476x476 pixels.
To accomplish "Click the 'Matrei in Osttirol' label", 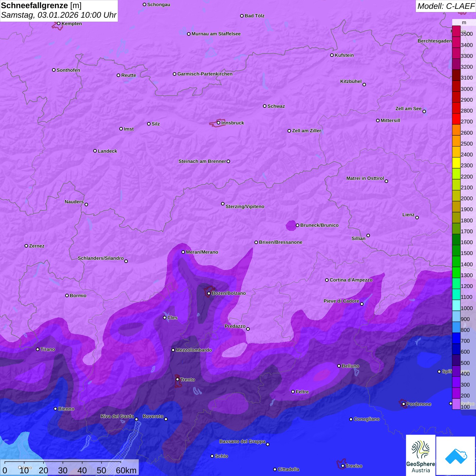I will tap(365, 178).
